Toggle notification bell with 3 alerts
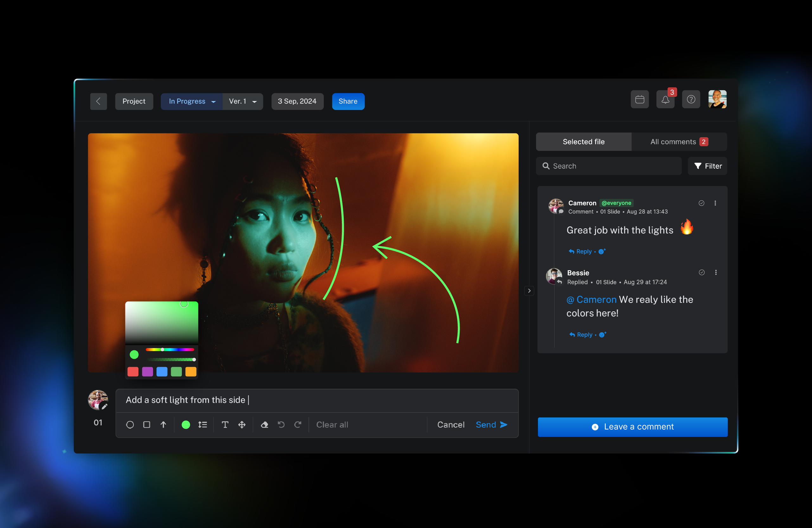The width and height of the screenshot is (812, 528). tap(665, 101)
